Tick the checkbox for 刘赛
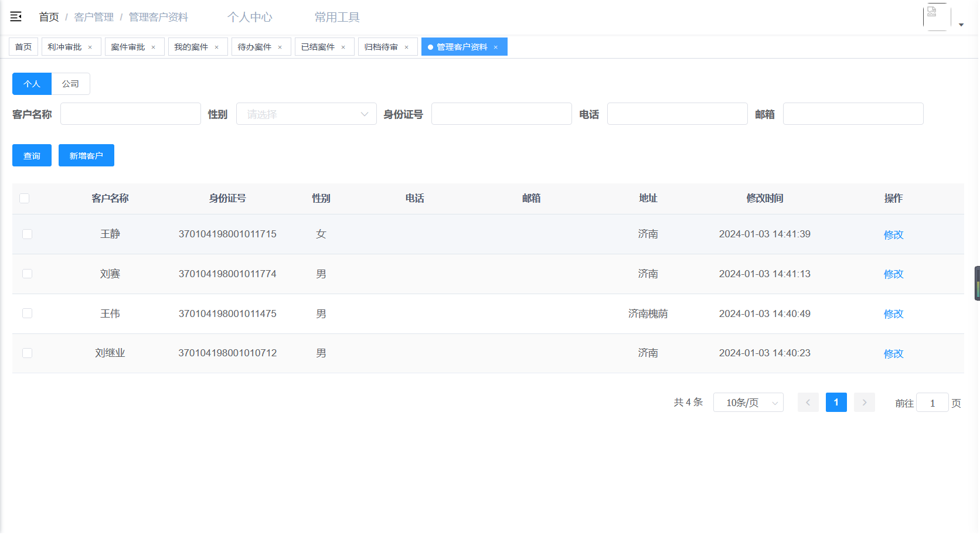The height and width of the screenshot is (535, 980). (x=27, y=274)
